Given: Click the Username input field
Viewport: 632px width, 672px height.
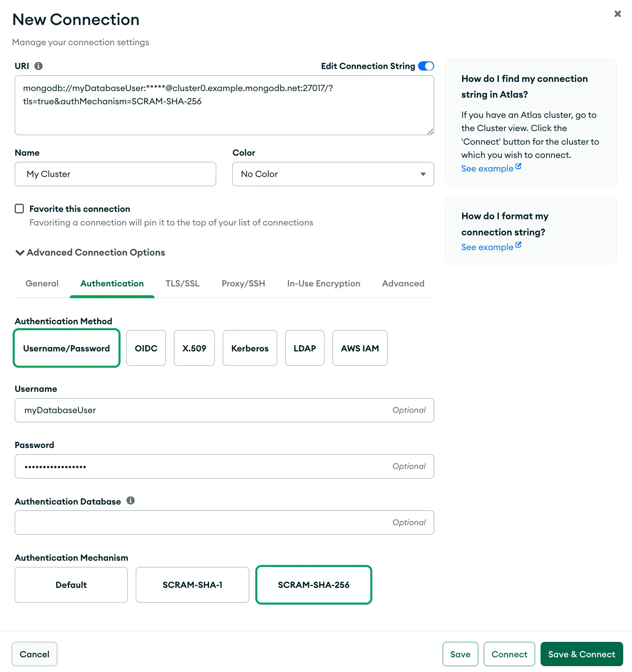Looking at the screenshot, I should pyautogui.click(x=224, y=410).
